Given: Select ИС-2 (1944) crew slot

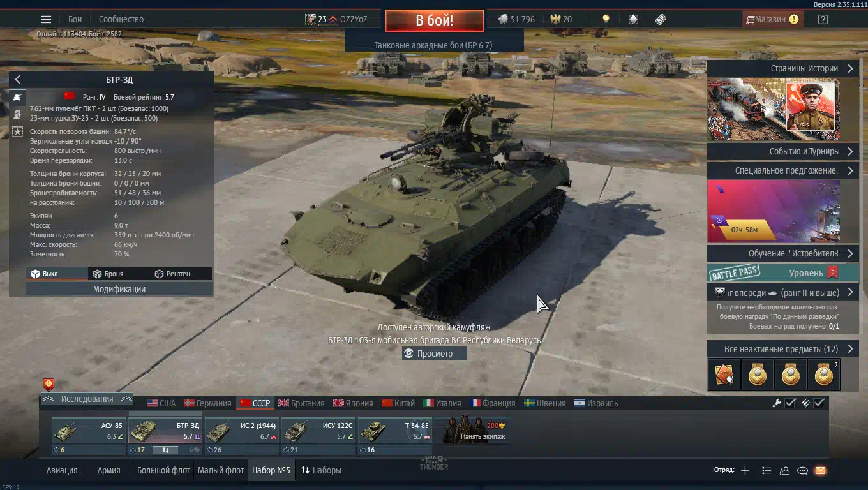Looking at the screenshot, I should click(x=242, y=431).
